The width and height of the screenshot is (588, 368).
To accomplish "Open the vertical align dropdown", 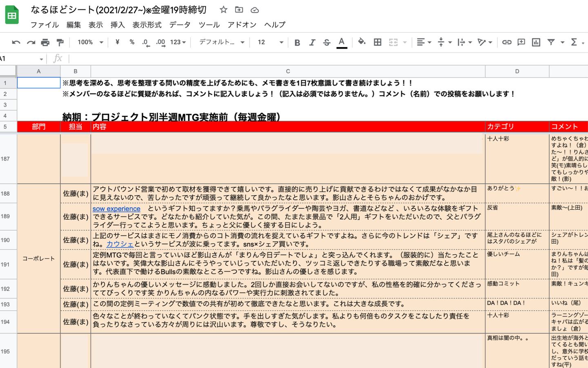I will [444, 42].
